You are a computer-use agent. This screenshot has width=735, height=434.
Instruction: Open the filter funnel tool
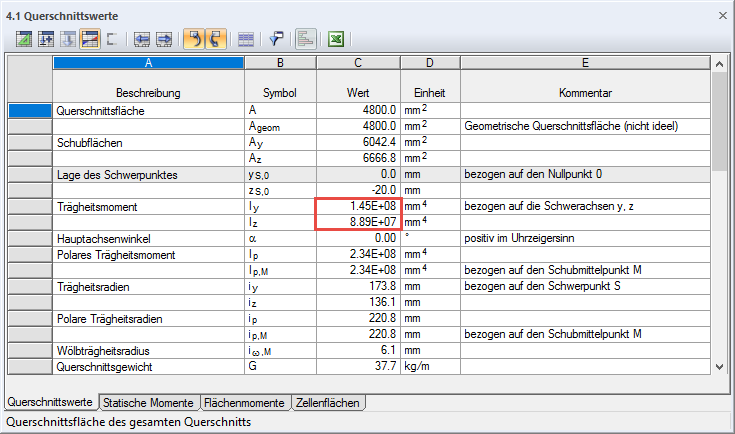coord(276,39)
